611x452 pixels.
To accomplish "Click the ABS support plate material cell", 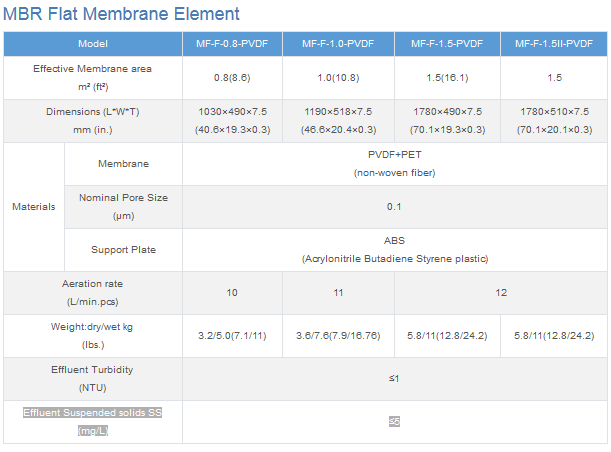I will [394, 249].
